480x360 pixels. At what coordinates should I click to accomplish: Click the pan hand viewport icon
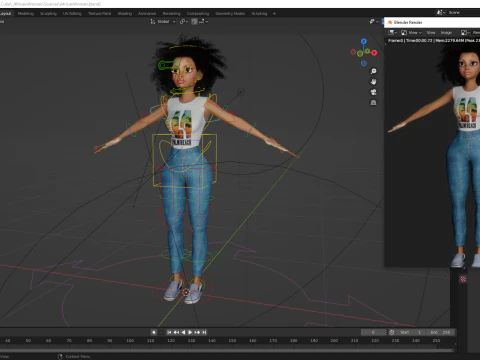click(x=374, y=82)
